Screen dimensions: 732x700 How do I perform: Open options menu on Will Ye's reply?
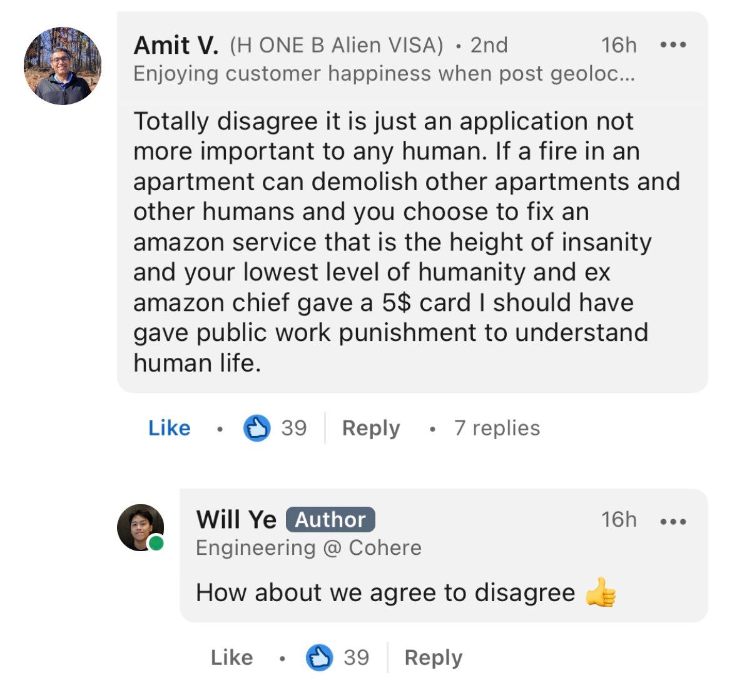tap(673, 520)
